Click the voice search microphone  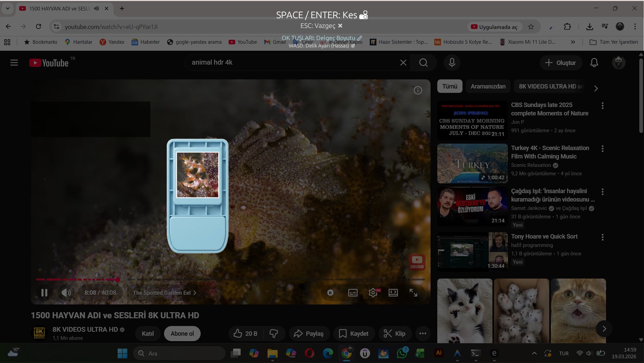[452, 63]
